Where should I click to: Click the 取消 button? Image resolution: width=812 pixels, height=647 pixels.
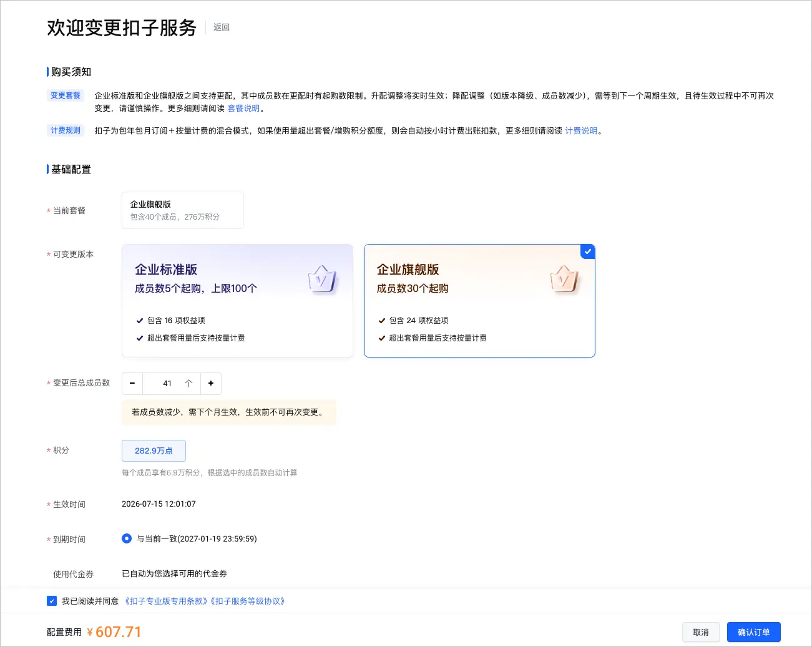pos(701,632)
